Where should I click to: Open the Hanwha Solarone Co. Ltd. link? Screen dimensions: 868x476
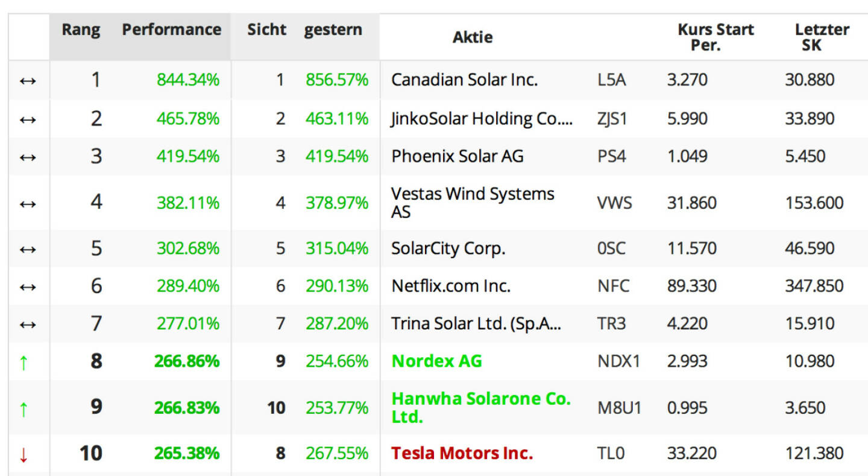point(481,407)
